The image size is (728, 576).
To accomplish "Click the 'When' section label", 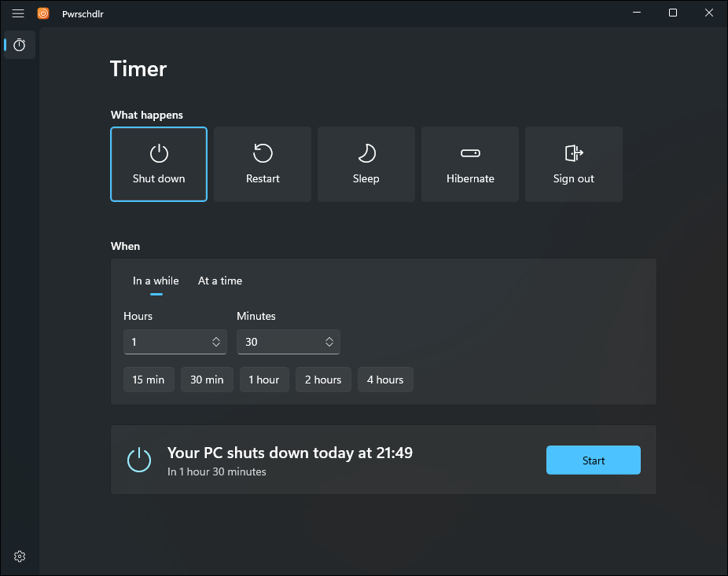I will click(x=125, y=246).
